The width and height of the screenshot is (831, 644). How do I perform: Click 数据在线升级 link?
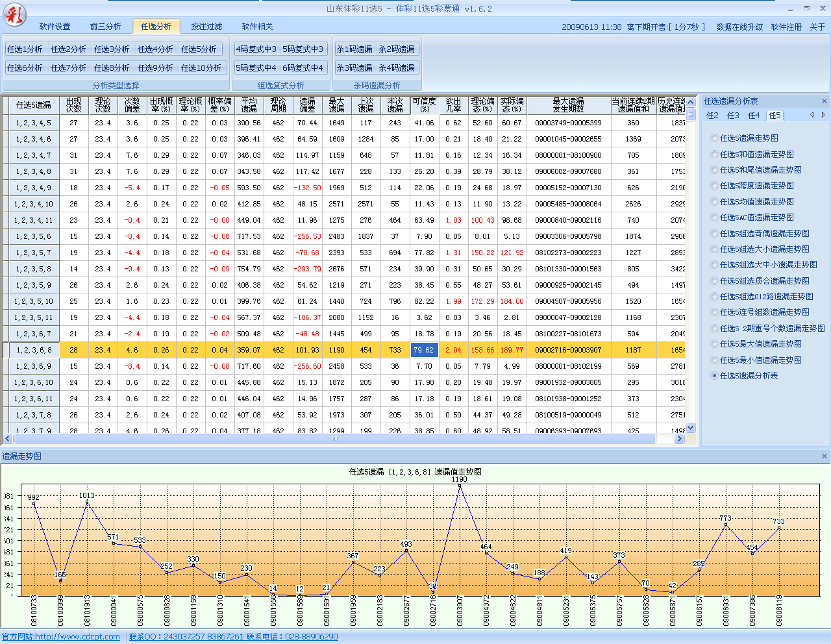click(739, 27)
